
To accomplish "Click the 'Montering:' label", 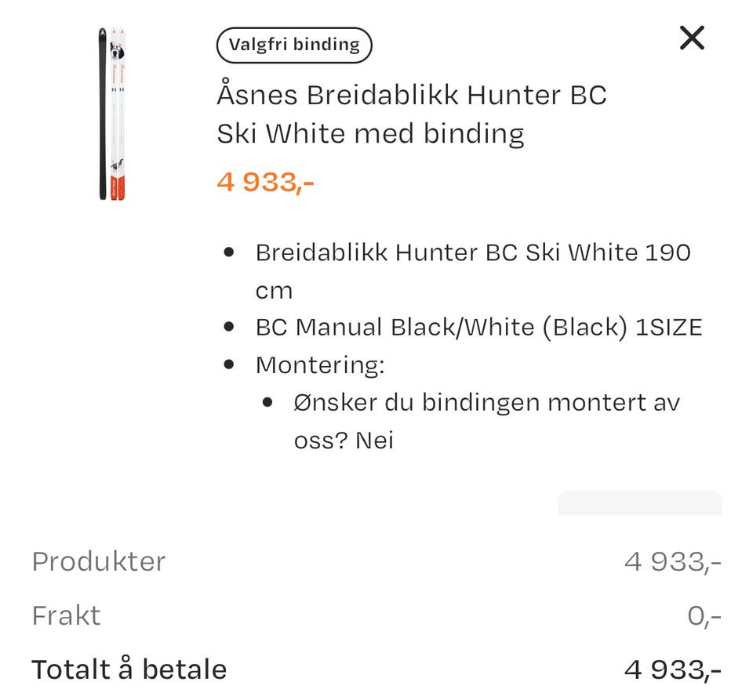I will click(x=319, y=365).
